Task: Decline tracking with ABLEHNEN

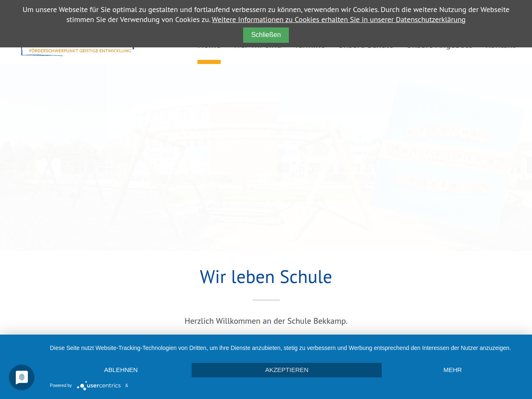Action: (121, 370)
